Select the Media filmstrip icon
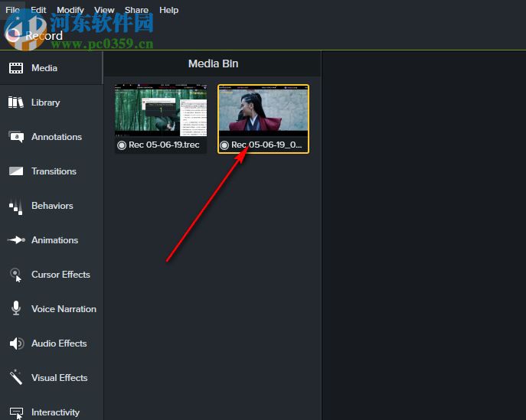The height and width of the screenshot is (420, 526). (x=16, y=68)
